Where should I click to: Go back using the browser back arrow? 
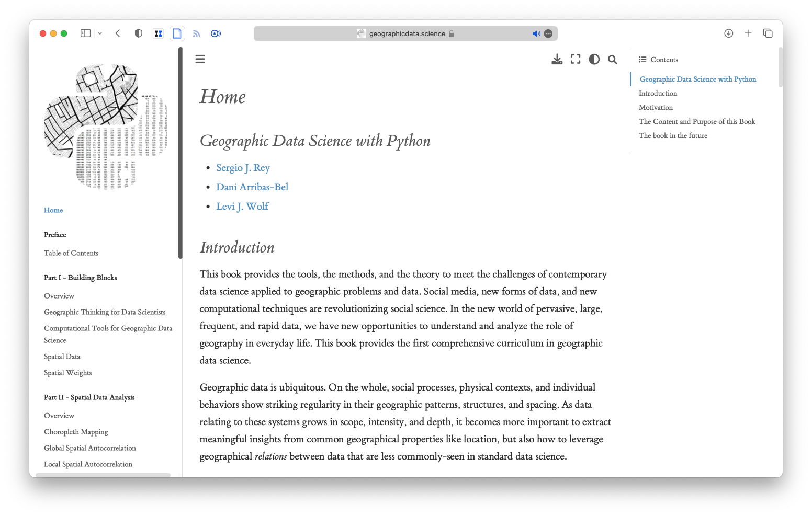pos(118,33)
